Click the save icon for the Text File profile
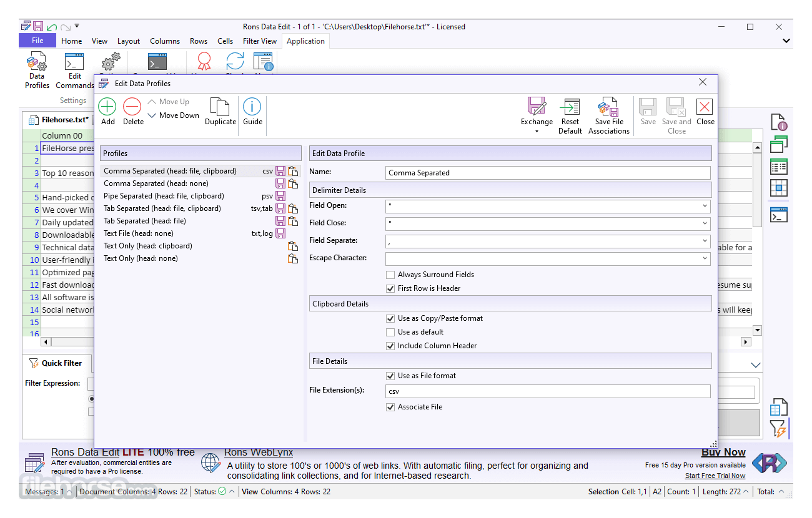The height and width of the screenshot is (518, 812). (280, 233)
